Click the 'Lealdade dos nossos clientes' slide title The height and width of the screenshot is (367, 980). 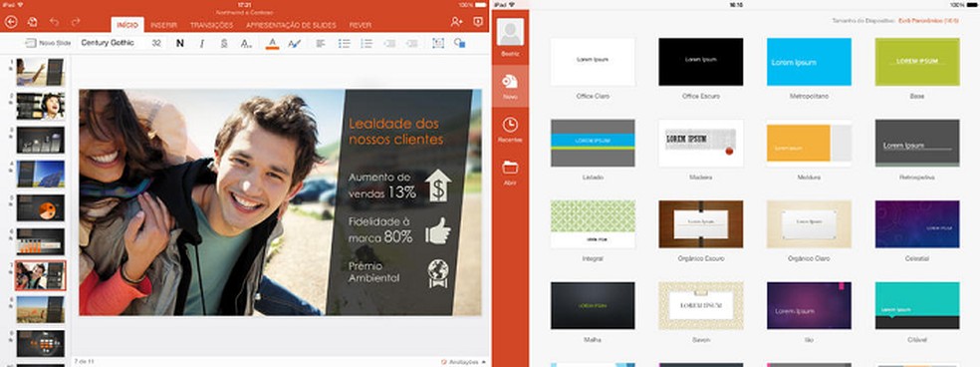point(395,132)
